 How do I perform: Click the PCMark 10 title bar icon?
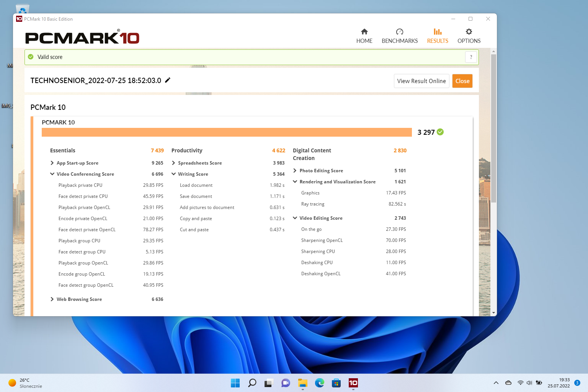coord(19,19)
